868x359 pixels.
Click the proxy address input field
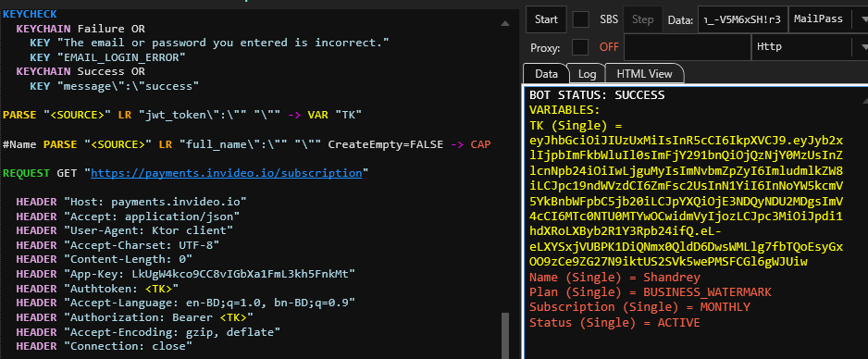(687, 47)
